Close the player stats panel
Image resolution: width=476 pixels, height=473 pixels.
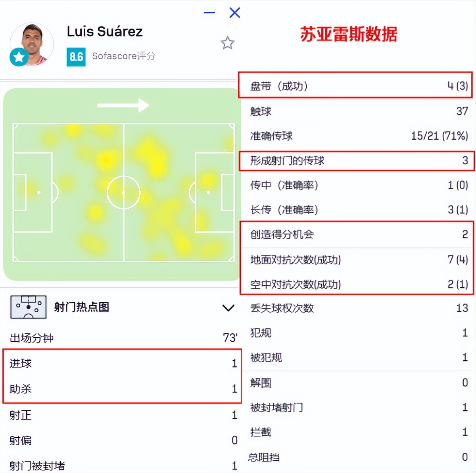[x=235, y=13]
